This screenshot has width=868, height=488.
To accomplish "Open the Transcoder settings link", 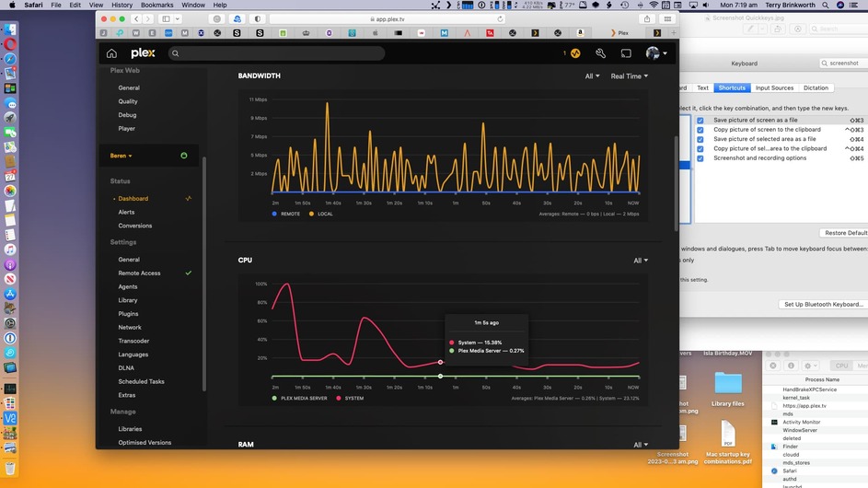I will (133, 341).
